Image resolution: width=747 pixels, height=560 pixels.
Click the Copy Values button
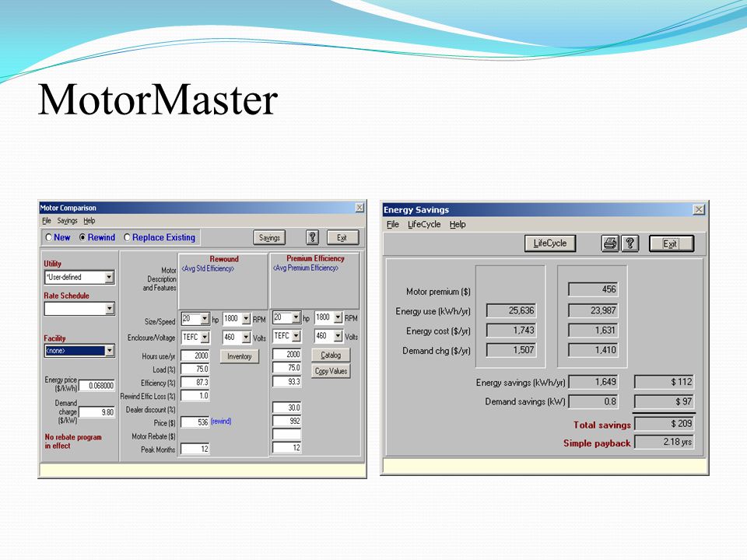pyautogui.click(x=331, y=371)
